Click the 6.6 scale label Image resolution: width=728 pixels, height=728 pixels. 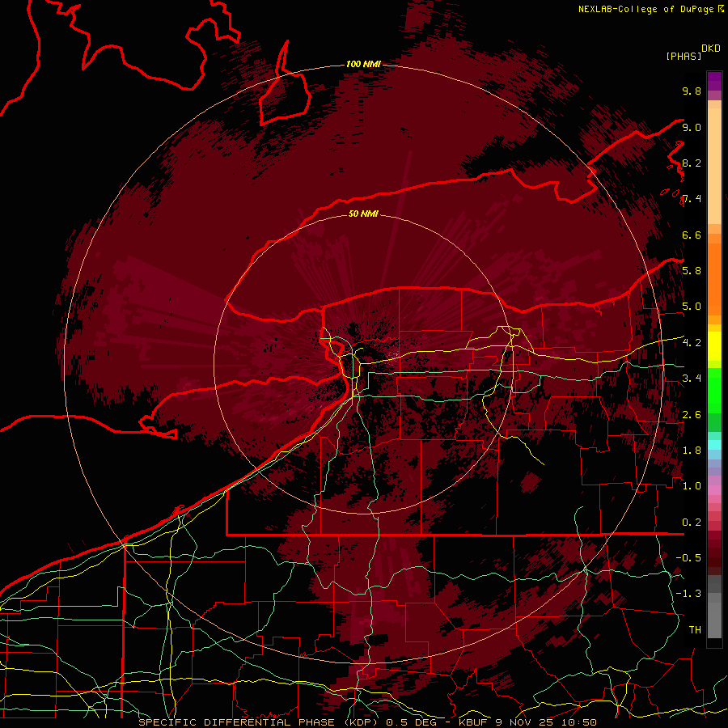[x=692, y=235]
